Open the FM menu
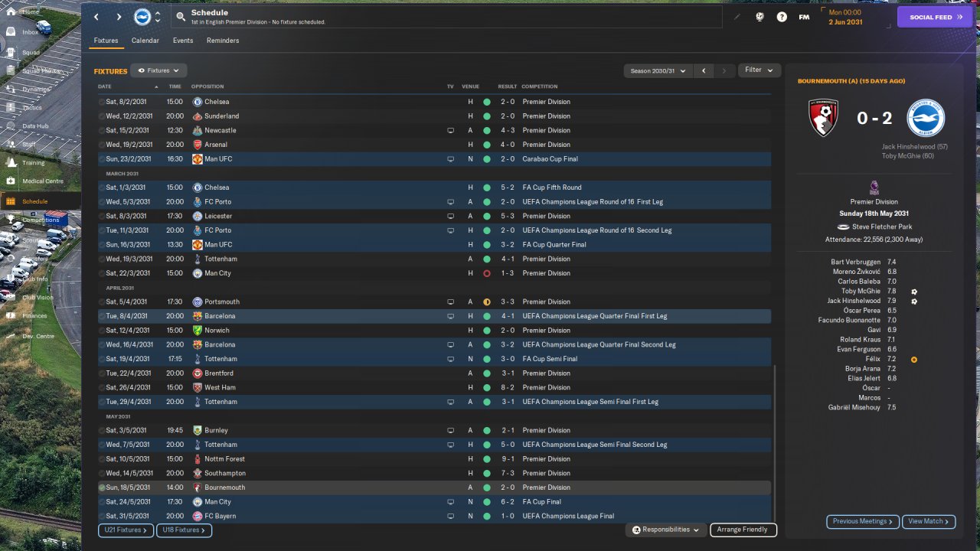Viewport: 980px width, 551px height. coord(804,17)
